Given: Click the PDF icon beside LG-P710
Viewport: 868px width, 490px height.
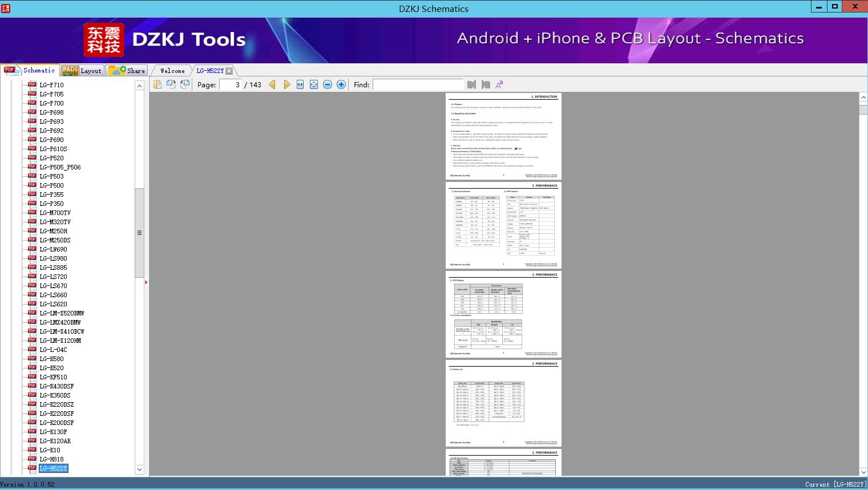Looking at the screenshot, I should click(x=32, y=85).
